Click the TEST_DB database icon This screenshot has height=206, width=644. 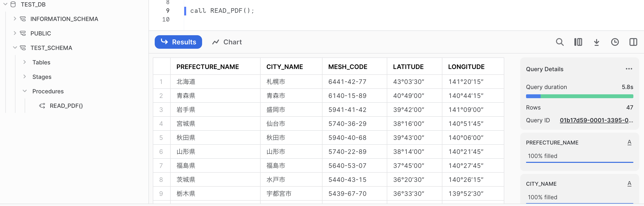pos(13,5)
